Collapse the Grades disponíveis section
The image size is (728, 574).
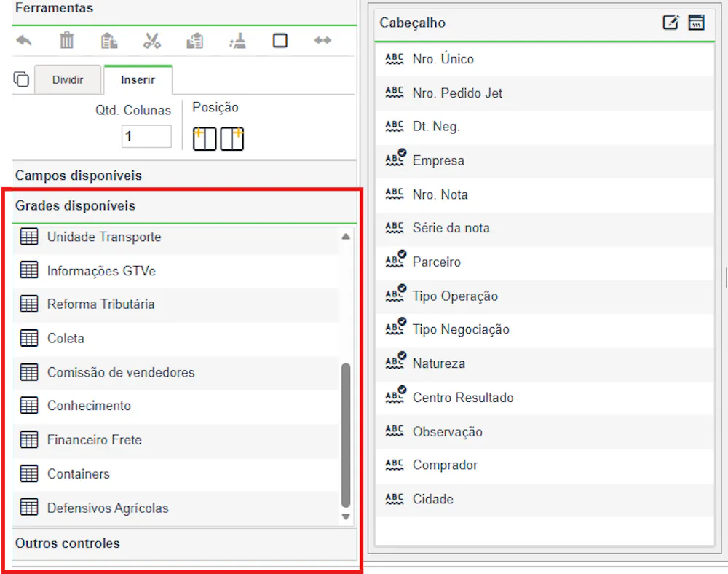point(184,205)
